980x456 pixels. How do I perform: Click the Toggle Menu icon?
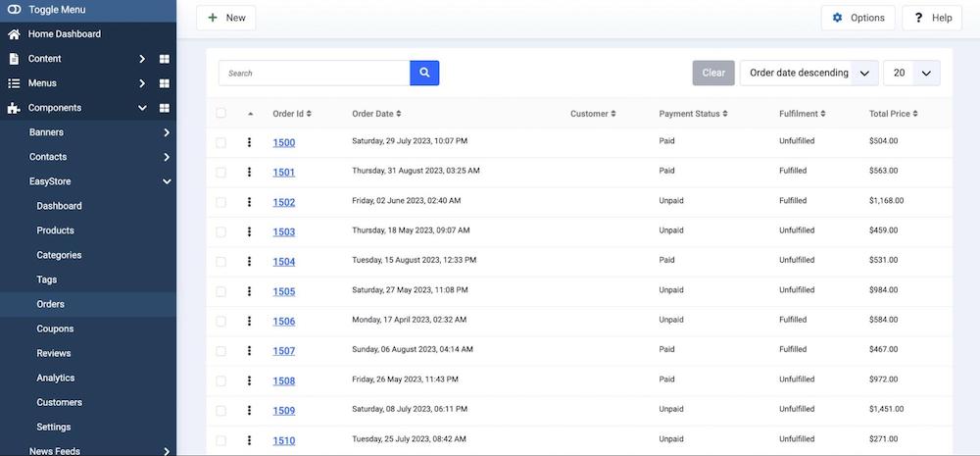coord(14,10)
